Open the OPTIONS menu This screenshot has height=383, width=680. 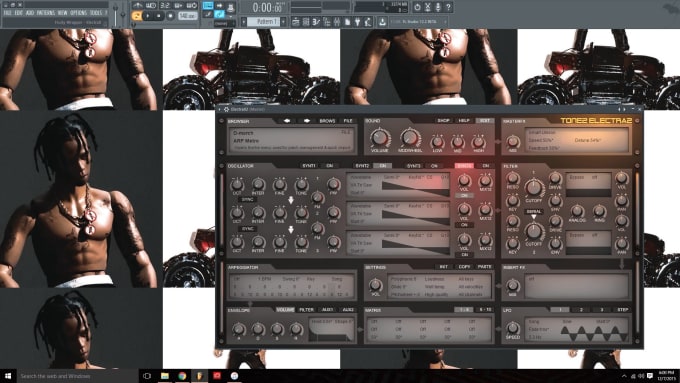[78, 13]
